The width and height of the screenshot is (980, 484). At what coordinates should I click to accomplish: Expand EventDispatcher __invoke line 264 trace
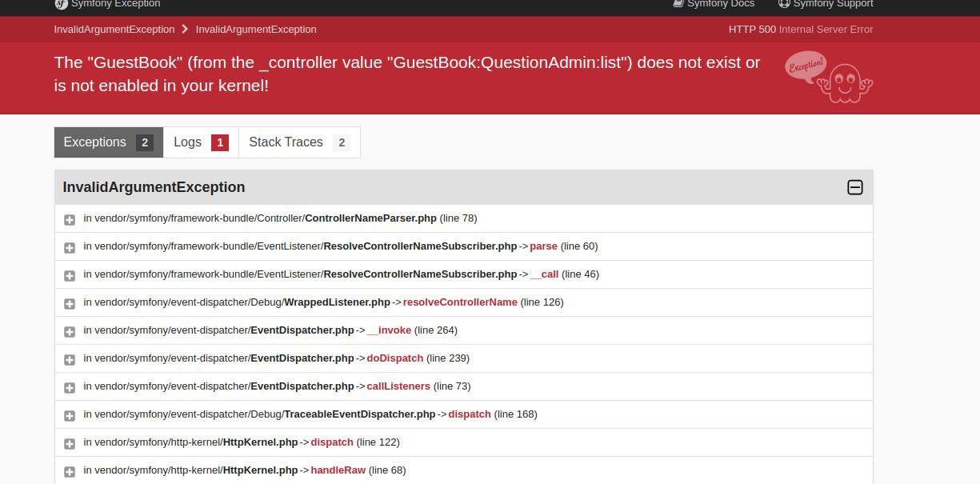[x=70, y=331]
